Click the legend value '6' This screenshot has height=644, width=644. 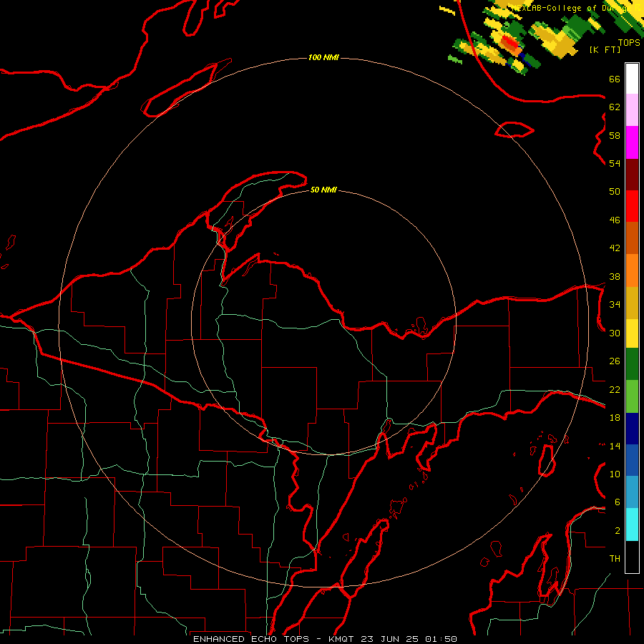click(618, 502)
